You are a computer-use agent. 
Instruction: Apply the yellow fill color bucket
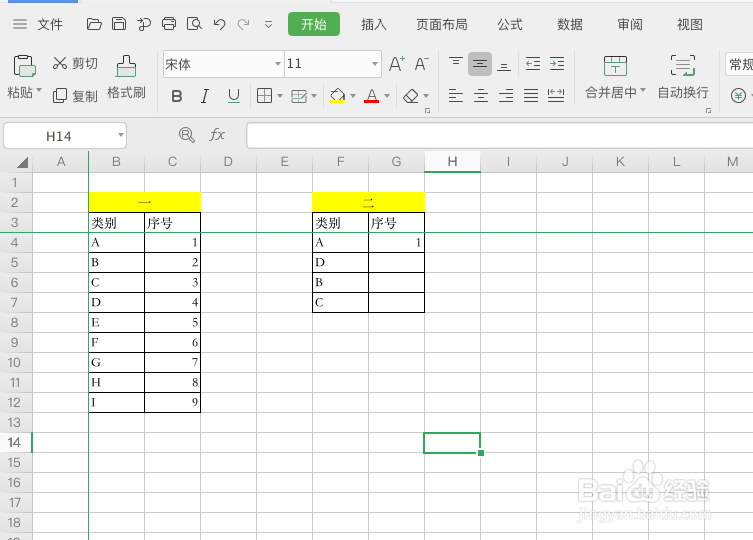(x=338, y=96)
